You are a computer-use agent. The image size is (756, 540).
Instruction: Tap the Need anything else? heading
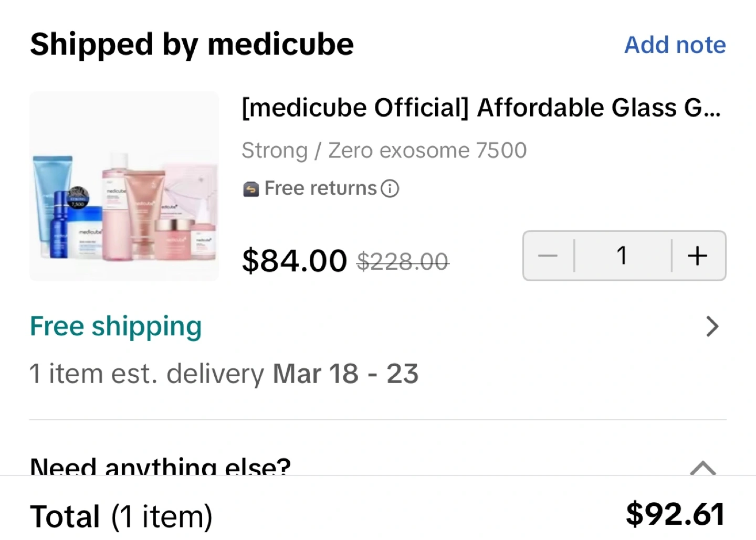[x=160, y=466]
